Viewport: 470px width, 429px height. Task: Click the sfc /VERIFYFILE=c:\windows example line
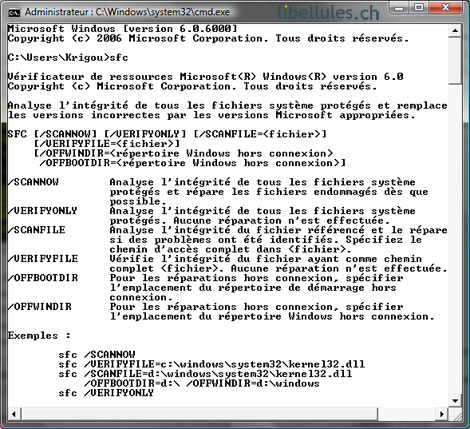[212, 364]
